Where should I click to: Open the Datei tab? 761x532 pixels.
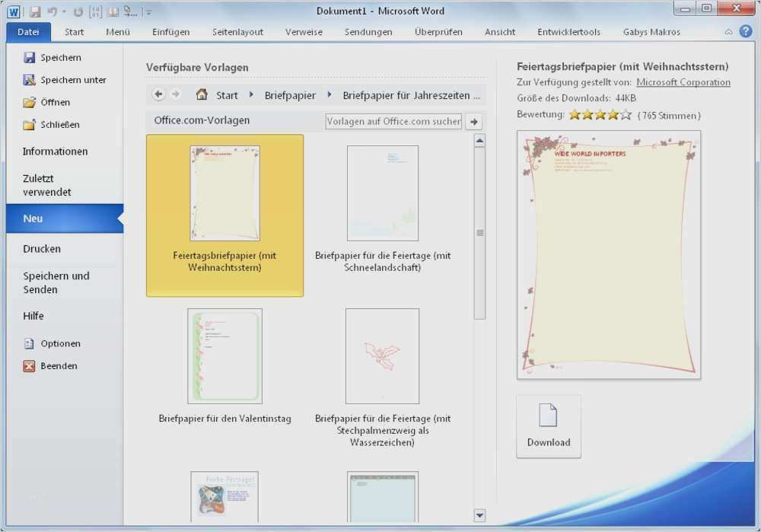pos(28,32)
